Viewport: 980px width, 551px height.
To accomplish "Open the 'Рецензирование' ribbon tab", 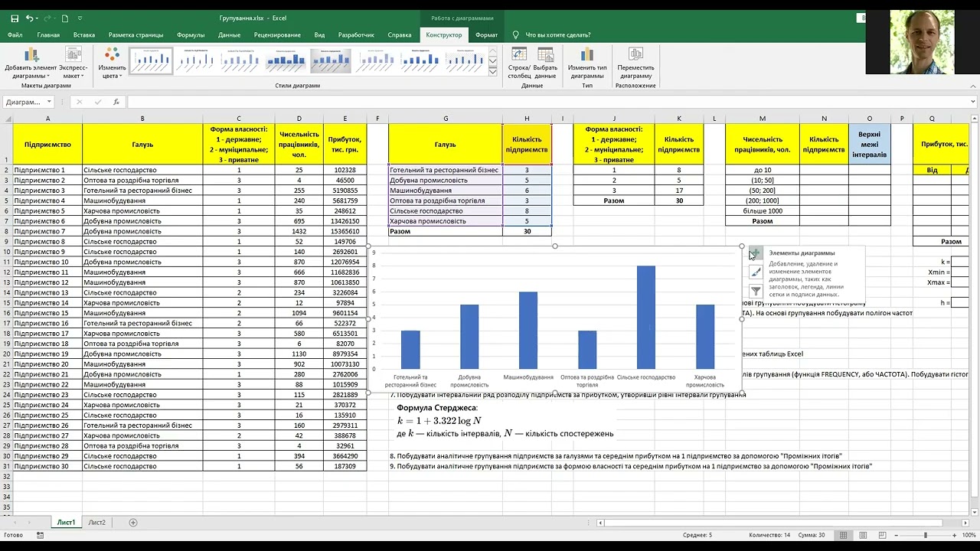I will point(277,34).
